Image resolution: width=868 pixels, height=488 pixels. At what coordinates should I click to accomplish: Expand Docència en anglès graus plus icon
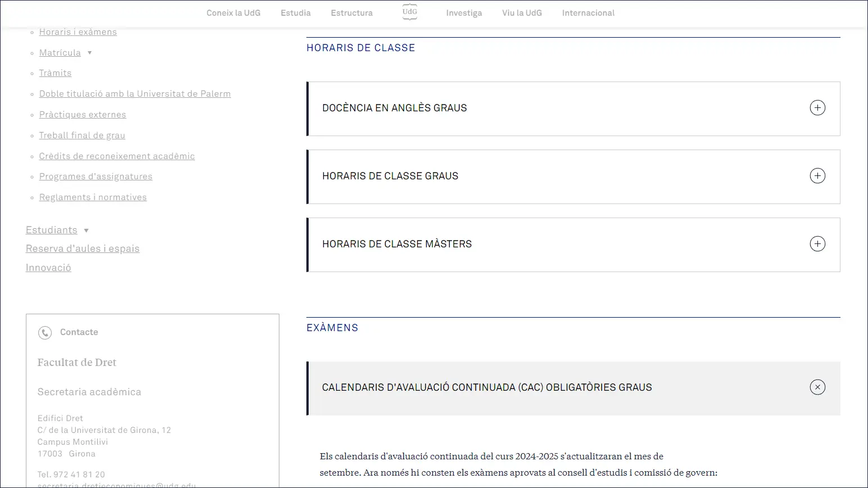coord(817,108)
